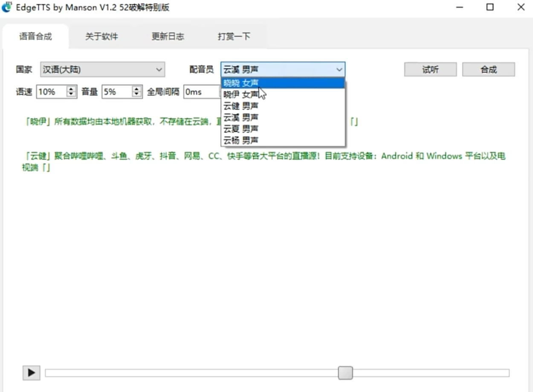
Task: Click the 语速 10% value field
Action: pos(52,92)
